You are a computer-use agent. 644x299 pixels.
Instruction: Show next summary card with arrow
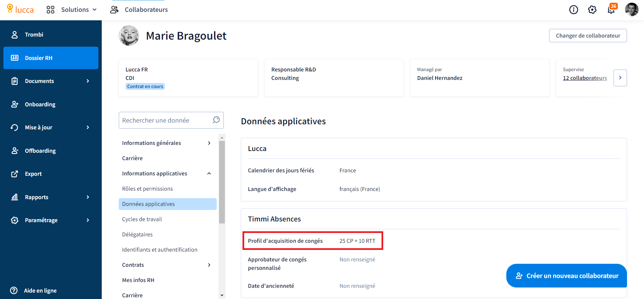click(x=620, y=78)
